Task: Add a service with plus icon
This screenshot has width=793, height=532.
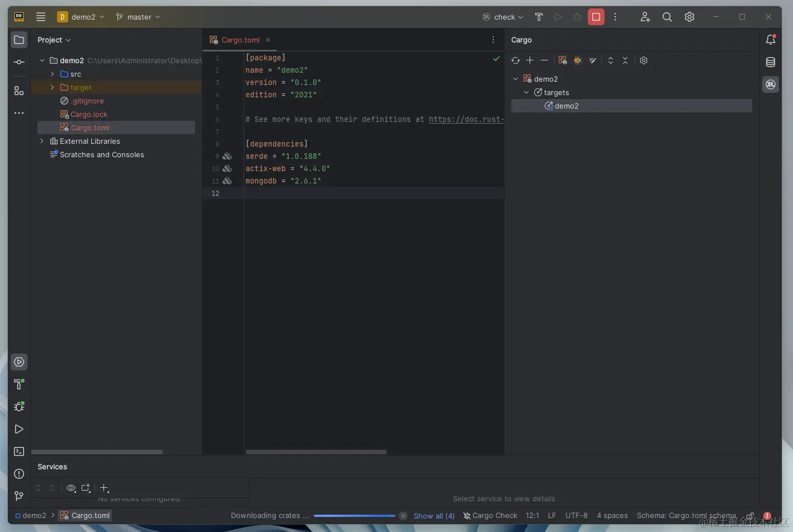Action: [104, 488]
